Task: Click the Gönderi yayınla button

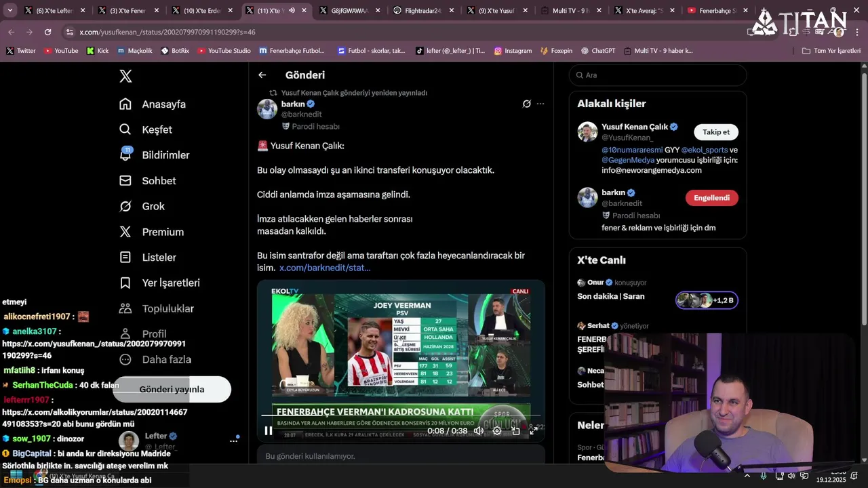Action: 172,389
